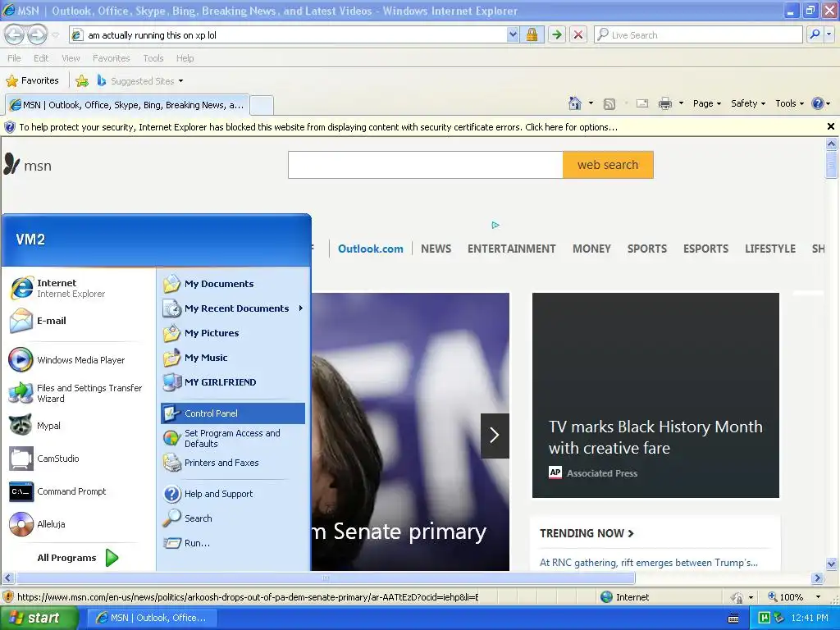
Task: Close the information bar
Action: click(x=830, y=126)
